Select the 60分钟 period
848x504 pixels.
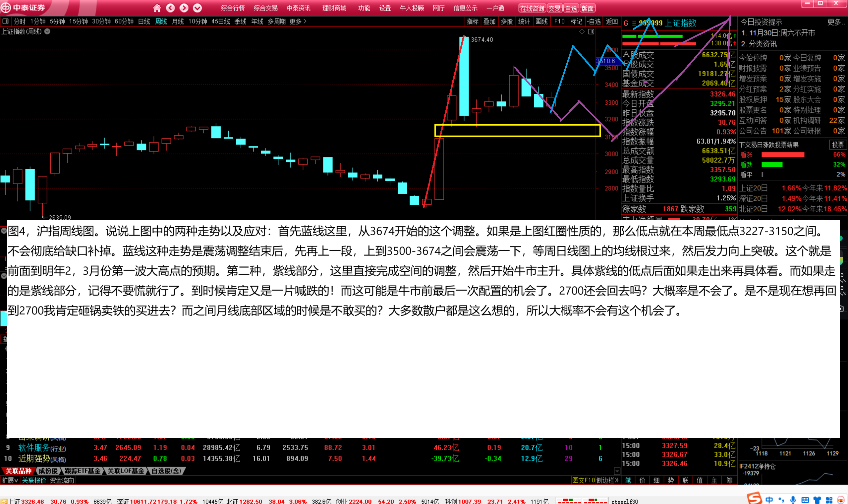point(124,22)
